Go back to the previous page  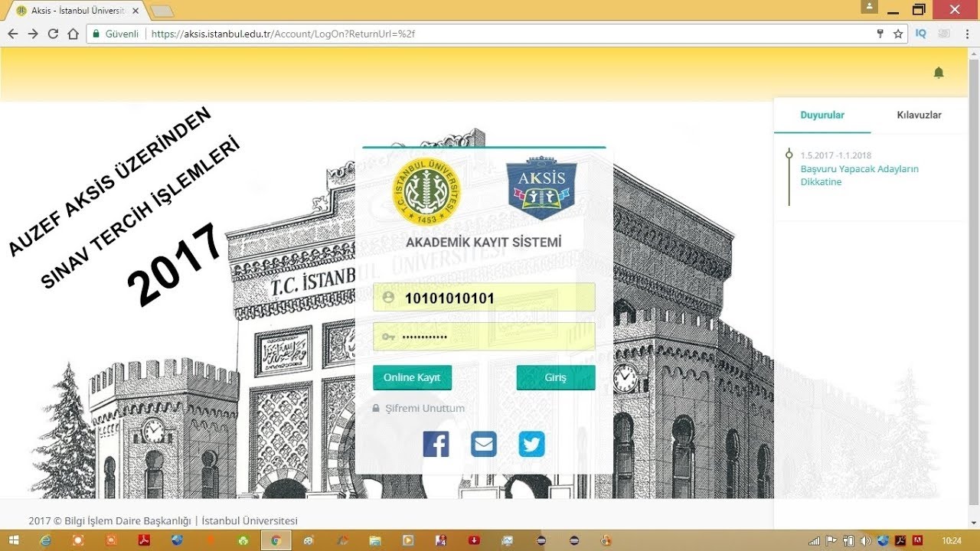pyautogui.click(x=13, y=34)
